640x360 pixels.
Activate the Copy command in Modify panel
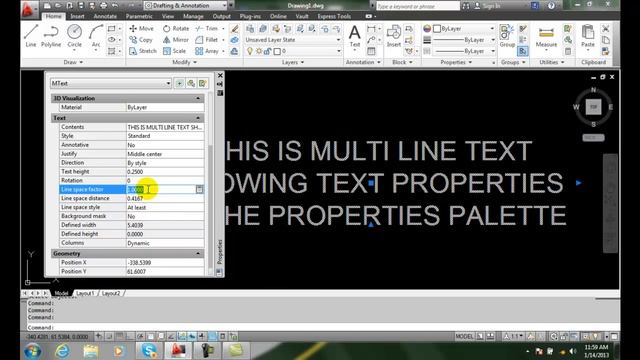141,40
